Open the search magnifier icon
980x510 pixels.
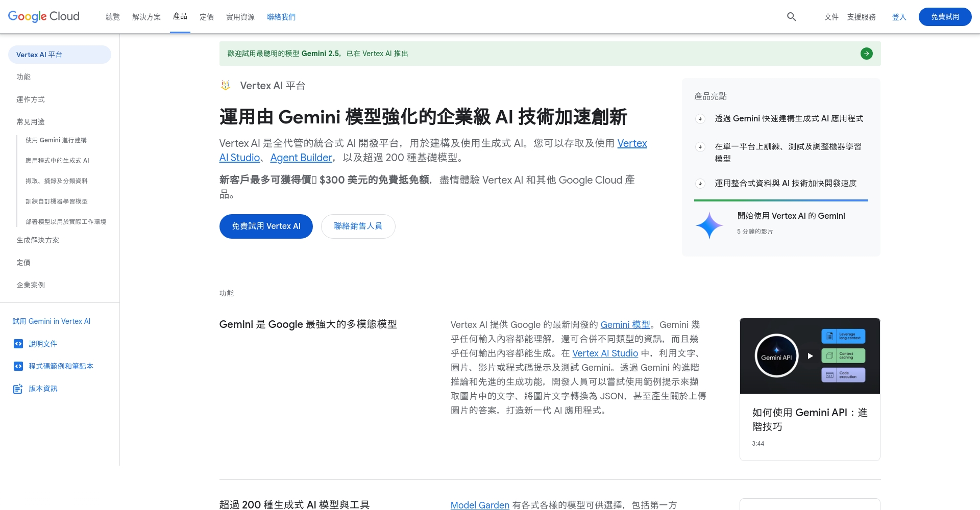click(792, 17)
